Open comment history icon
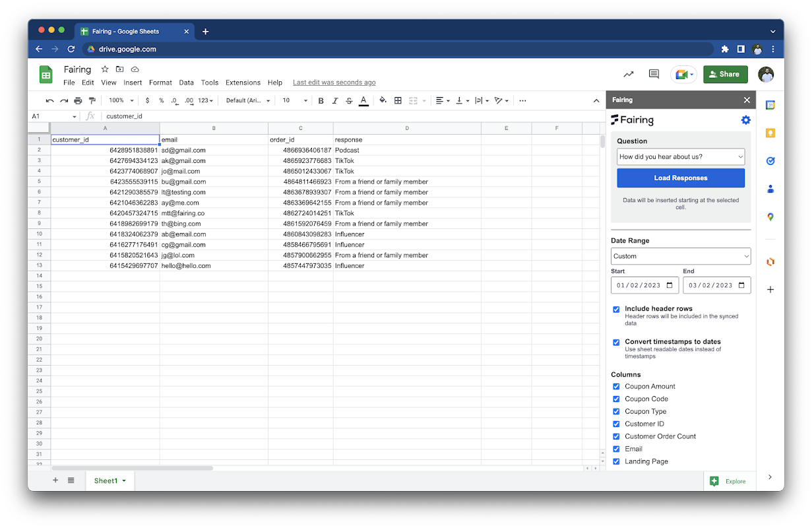The height and width of the screenshot is (528, 812). [654, 75]
